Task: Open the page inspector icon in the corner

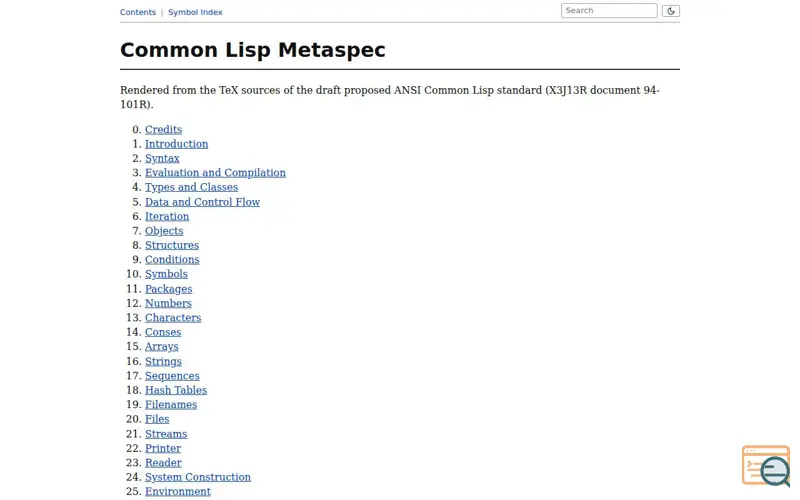Action: click(x=766, y=466)
